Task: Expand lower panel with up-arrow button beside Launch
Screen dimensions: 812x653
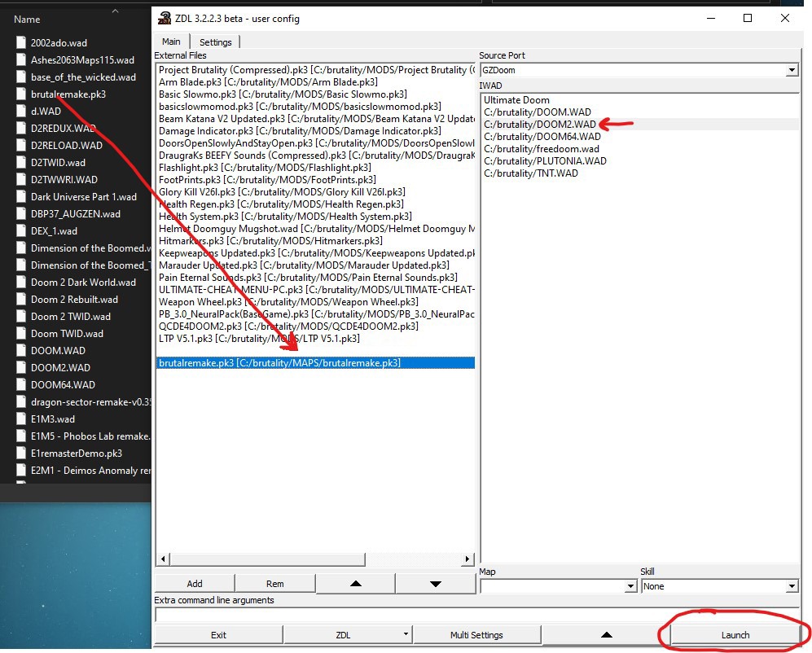Action: coord(606,635)
